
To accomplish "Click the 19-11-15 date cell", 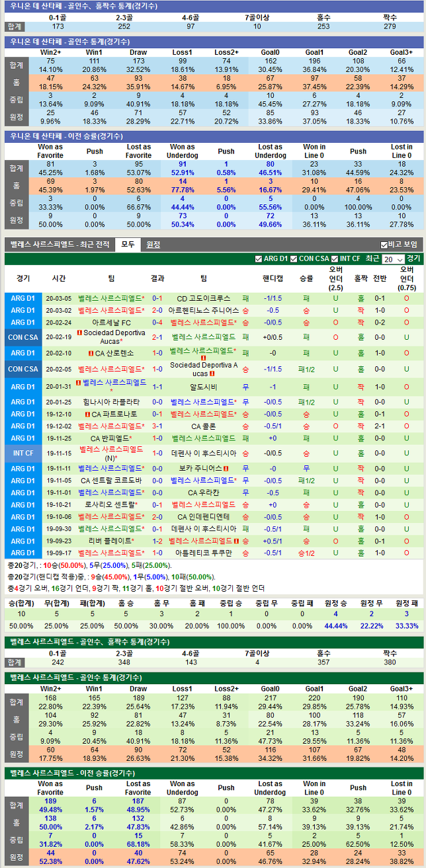I will (58, 454).
